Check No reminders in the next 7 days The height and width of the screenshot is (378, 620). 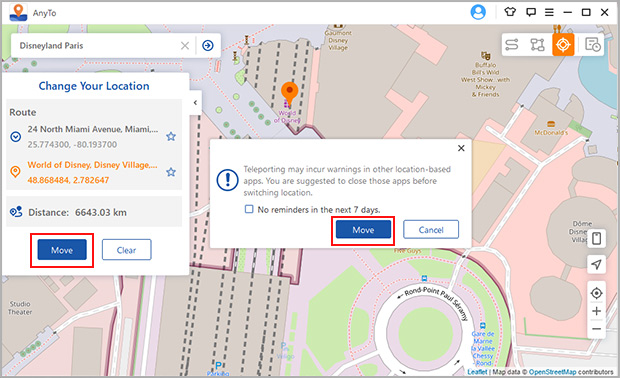249,209
